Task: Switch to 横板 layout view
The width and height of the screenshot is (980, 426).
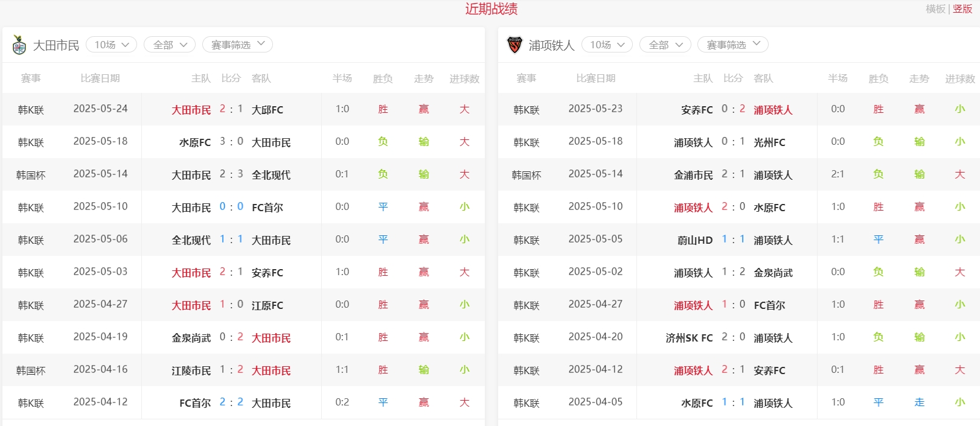Action: (x=935, y=9)
